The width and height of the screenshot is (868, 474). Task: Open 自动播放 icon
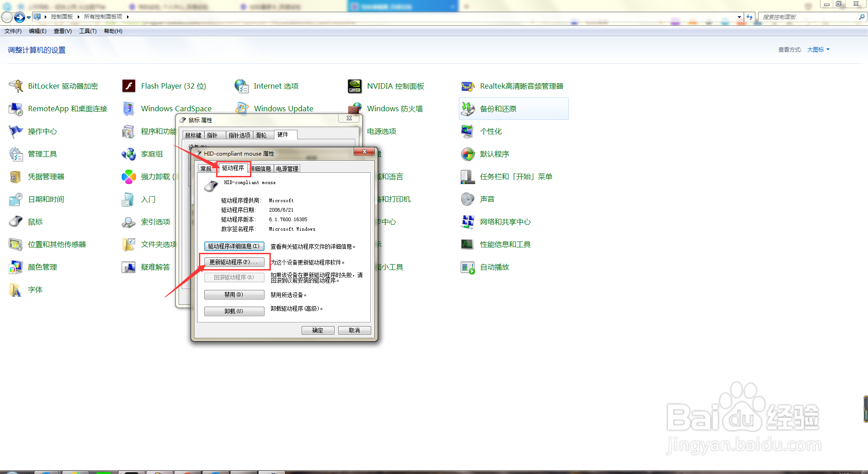point(468,267)
